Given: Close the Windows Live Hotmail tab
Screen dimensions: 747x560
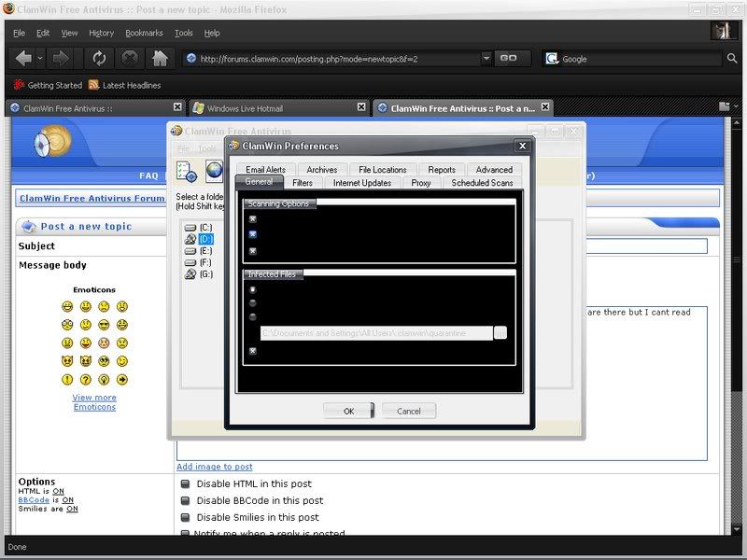Looking at the screenshot, I should click(x=361, y=107).
